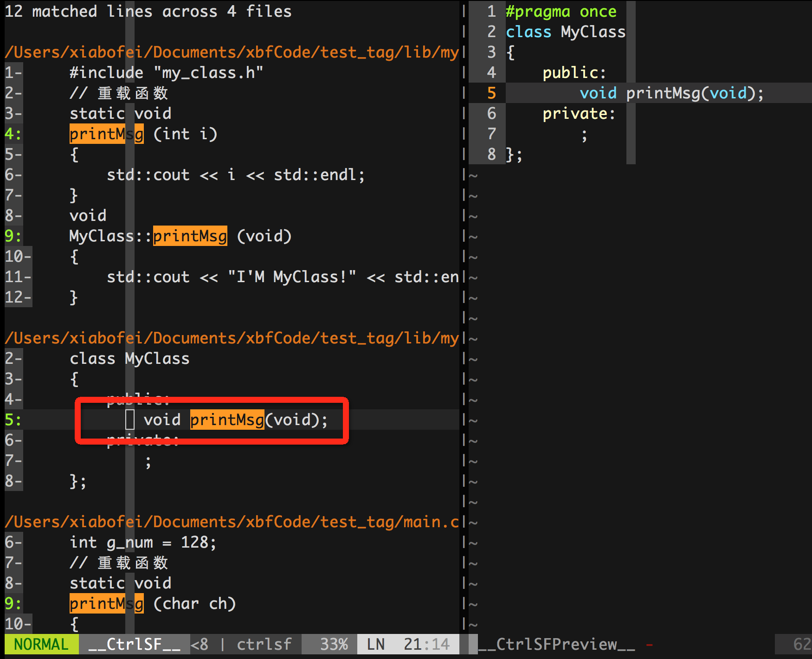The height and width of the screenshot is (659, 812).
Task: Click the 'std::cout << "I'M MyClass!"' line
Action: (283, 277)
